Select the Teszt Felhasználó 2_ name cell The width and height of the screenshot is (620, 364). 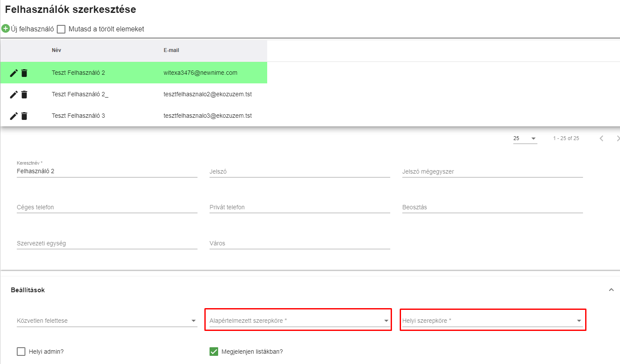coord(80,94)
